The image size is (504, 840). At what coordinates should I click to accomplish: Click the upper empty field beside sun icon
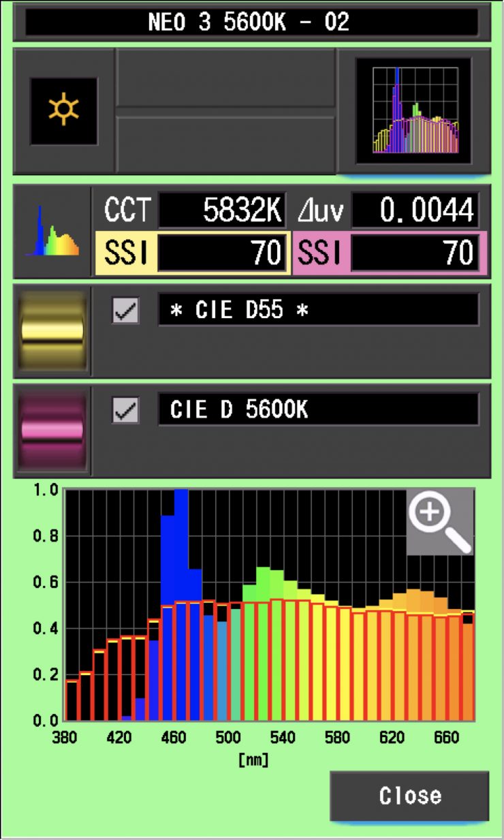(x=226, y=77)
